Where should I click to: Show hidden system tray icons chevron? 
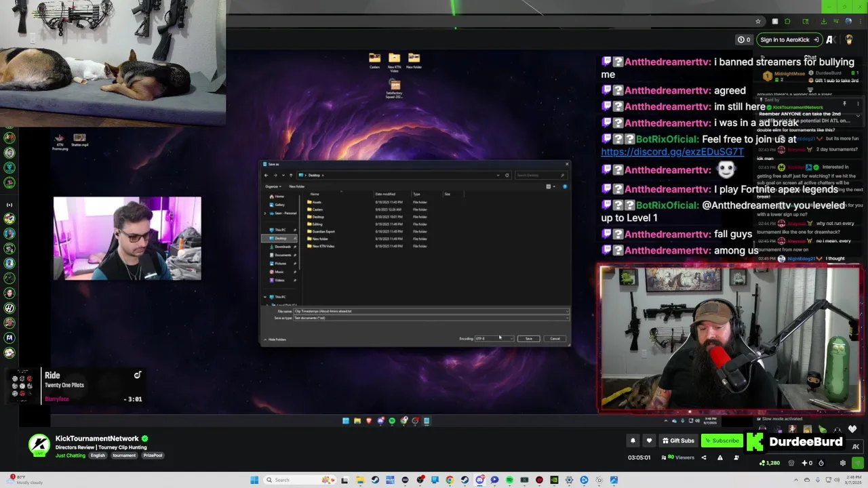pos(796,480)
